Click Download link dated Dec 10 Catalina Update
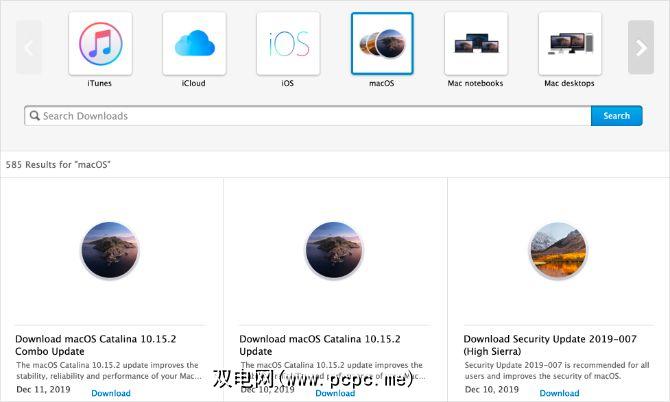This screenshot has width=670, height=402. click(x=335, y=393)
